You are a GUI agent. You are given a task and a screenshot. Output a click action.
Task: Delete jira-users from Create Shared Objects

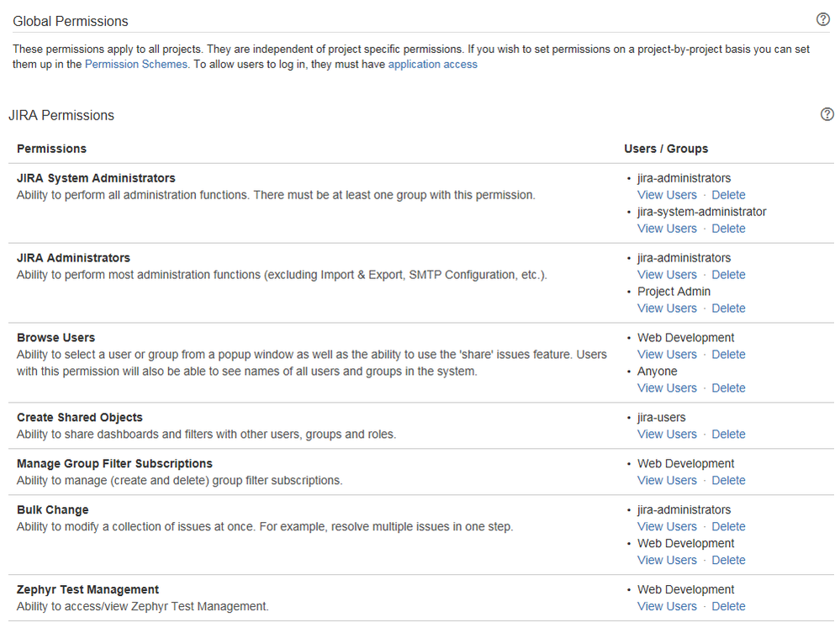pos(728,435)
